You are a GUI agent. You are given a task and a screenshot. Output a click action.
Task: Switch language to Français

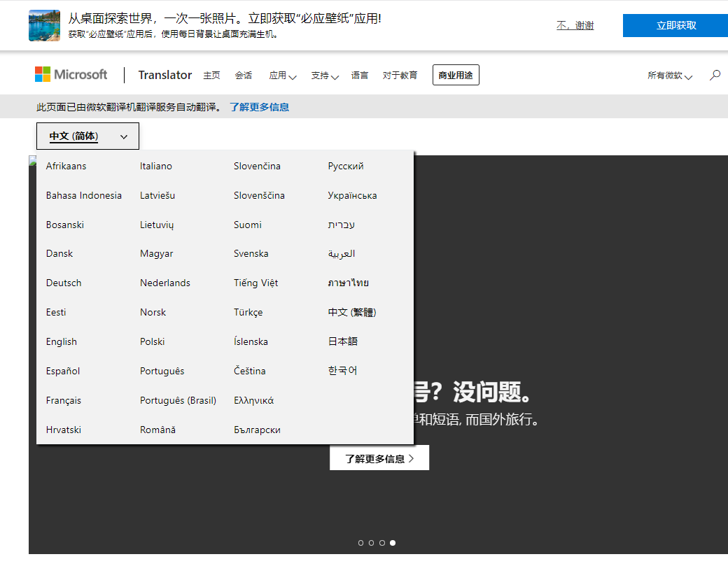(63, 400)
